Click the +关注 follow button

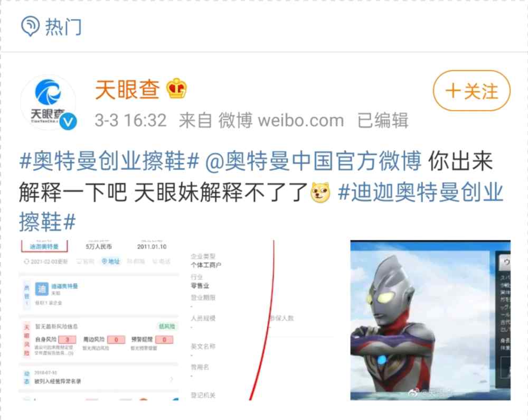[472, 90]
